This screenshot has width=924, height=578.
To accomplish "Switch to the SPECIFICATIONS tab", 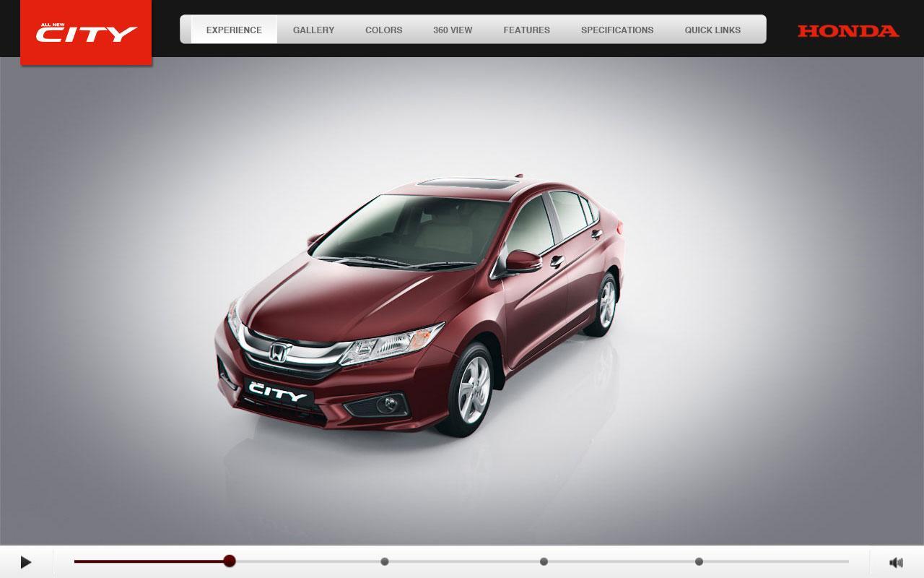I will coord(617,30).
